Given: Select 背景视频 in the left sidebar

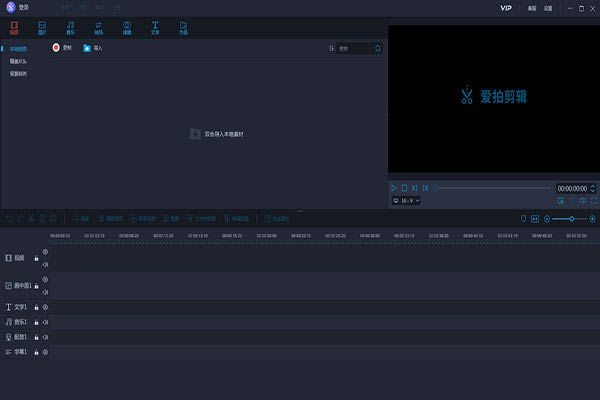Looking at the screenshot, I should click(19, 74).
